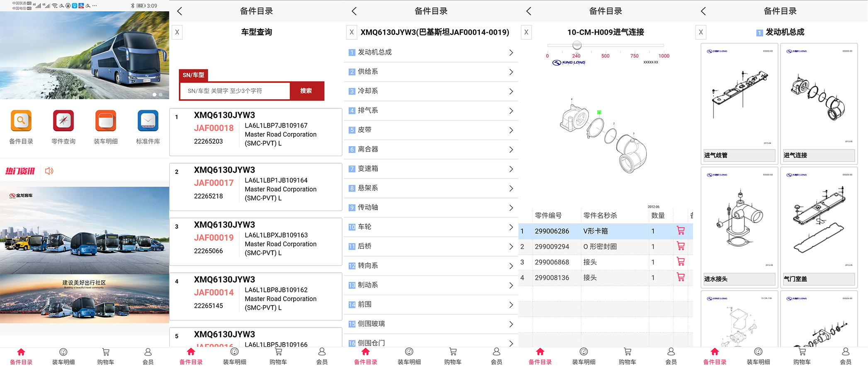The image size is (868, 367).
Task: Tap 装车明细 bottom tab on home screen
Action: click(63, 357)
